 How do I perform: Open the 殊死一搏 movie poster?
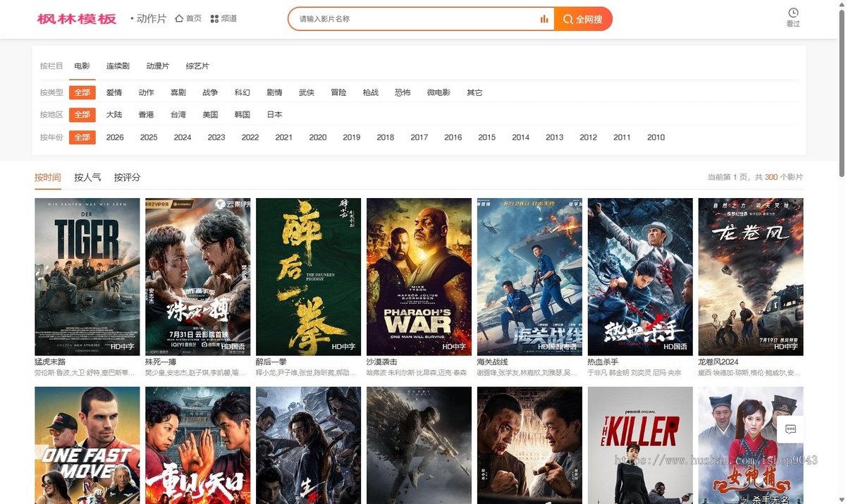pyautogui.click(x=197, y=276)
